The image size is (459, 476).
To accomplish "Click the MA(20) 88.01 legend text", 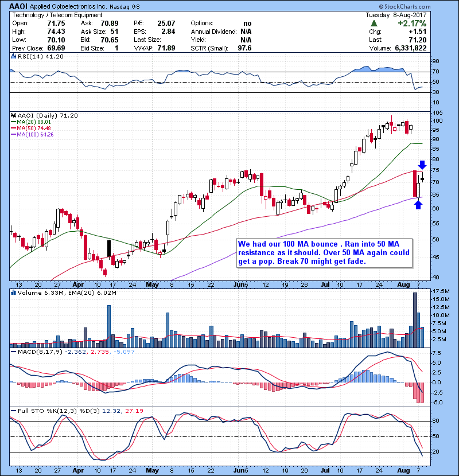I will coord(34,122).
